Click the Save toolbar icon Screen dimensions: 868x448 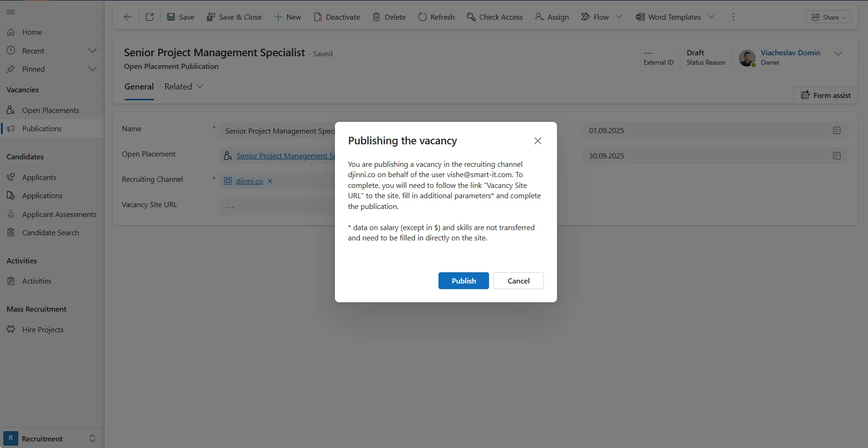tap(171, 17)
